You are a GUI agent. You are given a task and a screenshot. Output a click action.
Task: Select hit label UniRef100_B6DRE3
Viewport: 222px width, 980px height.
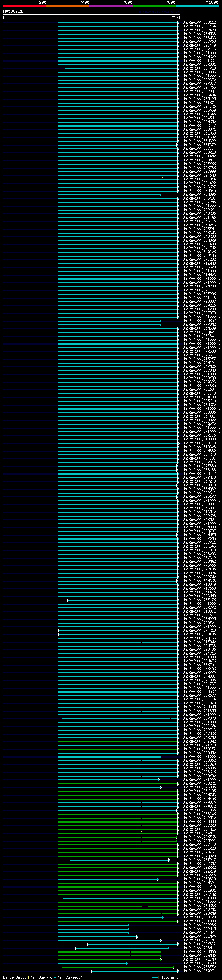[199, 153]
